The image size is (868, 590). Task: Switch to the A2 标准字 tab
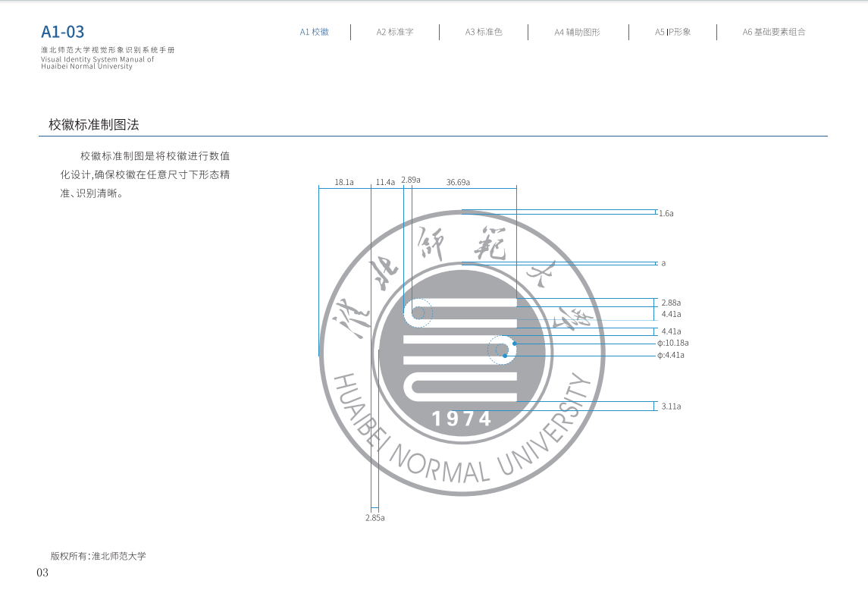click(395, 32)
